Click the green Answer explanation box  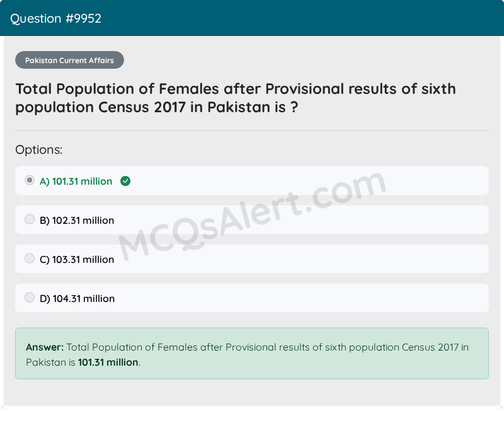pos(252,354)
